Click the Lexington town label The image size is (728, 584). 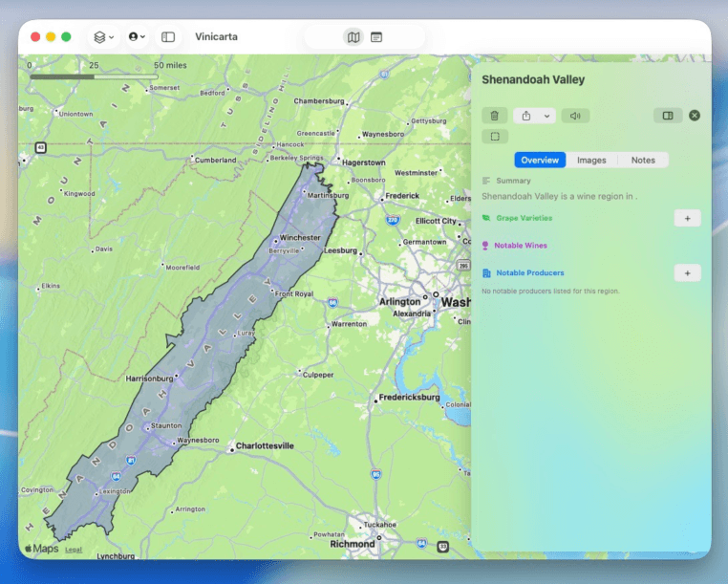pos(115,491)
